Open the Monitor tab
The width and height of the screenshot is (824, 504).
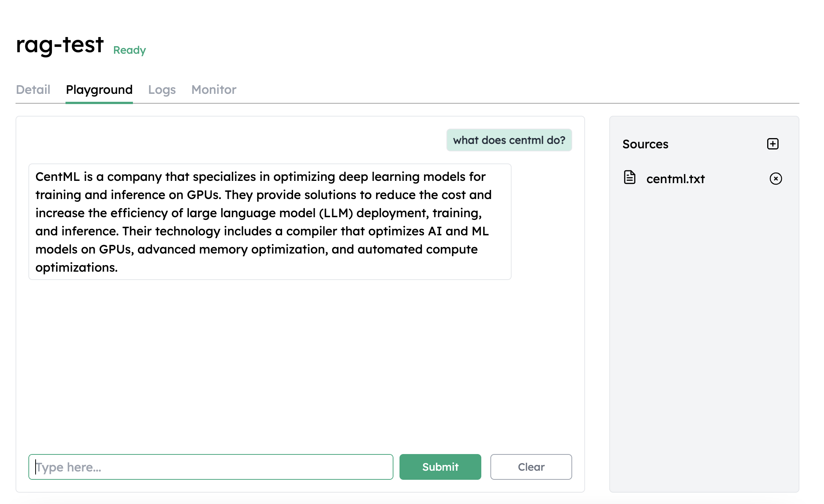point(214,90)
